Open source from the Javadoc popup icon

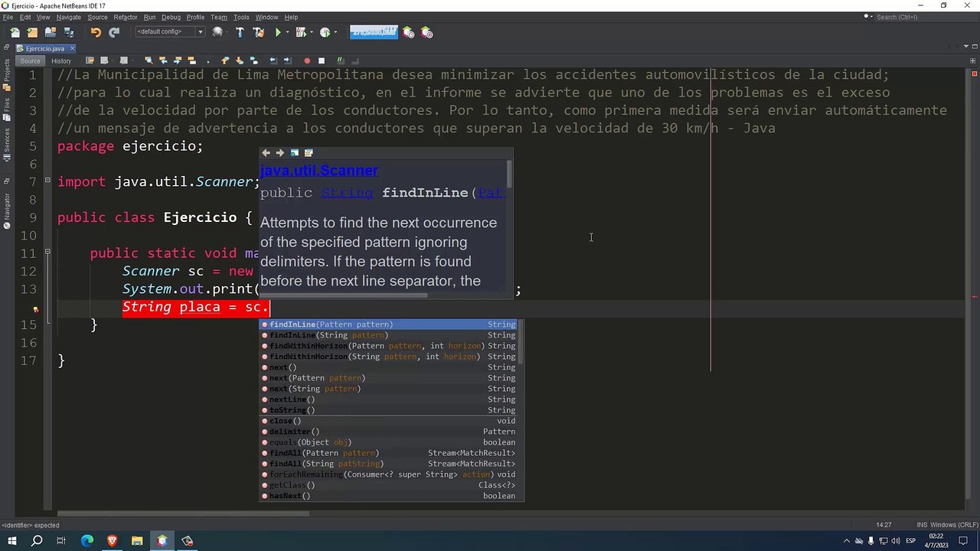[x=309, y=153]
